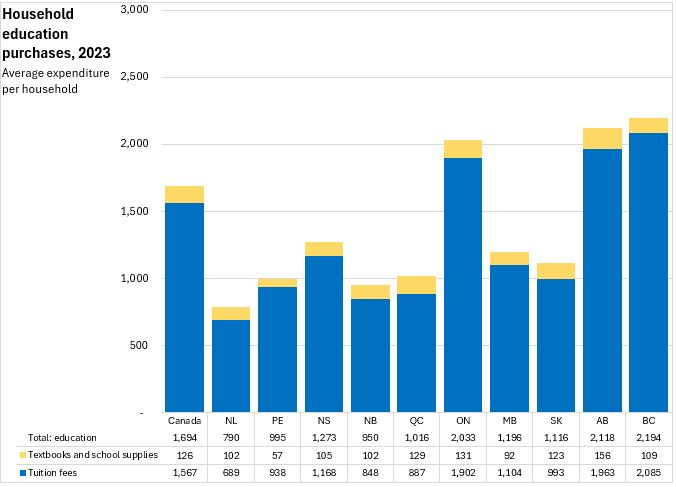Screen dimensions: 676x487
Task: Click the BC tuition fees cell 2,085
Action: coord(648,472)
